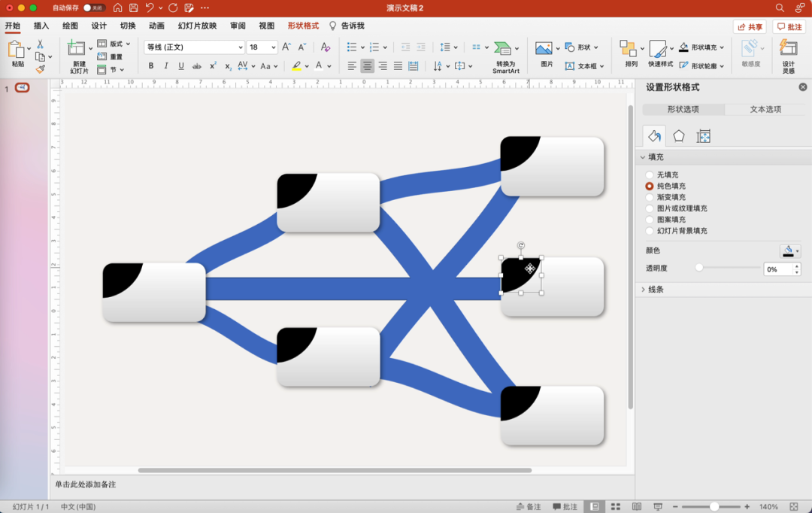
Task: Click the Arrange (排列) icon
Action: 629,49
